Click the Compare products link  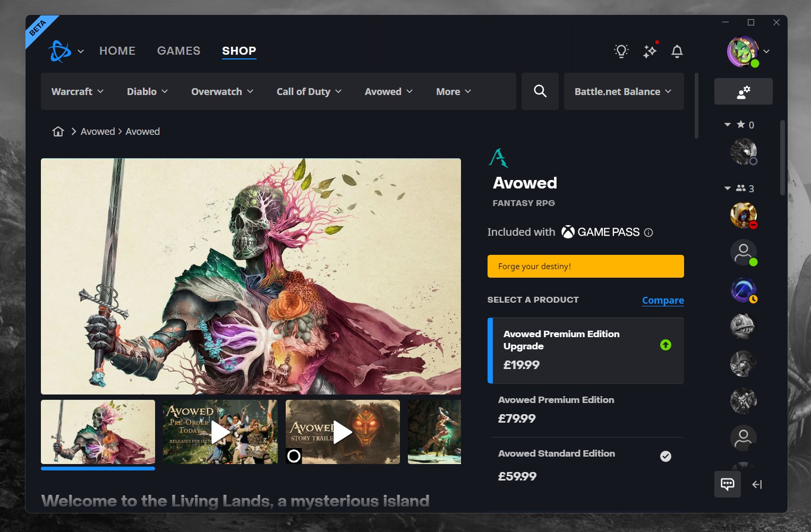(x=663, y=300)
